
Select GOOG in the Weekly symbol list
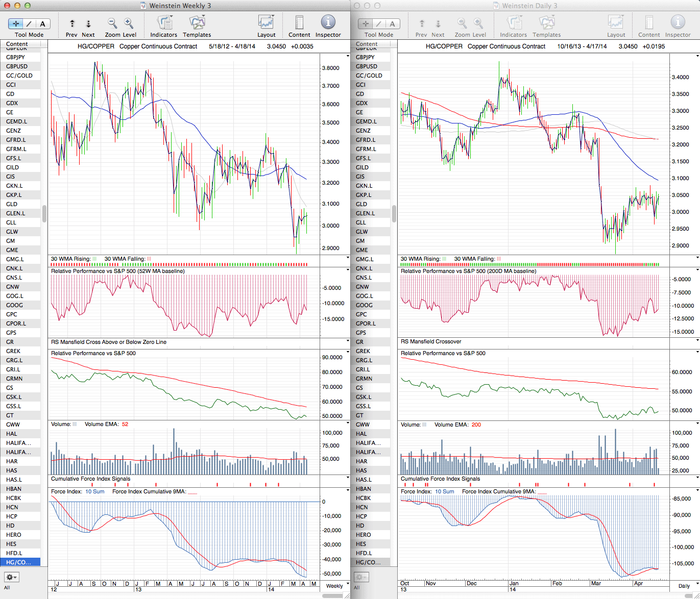[14, 305]
